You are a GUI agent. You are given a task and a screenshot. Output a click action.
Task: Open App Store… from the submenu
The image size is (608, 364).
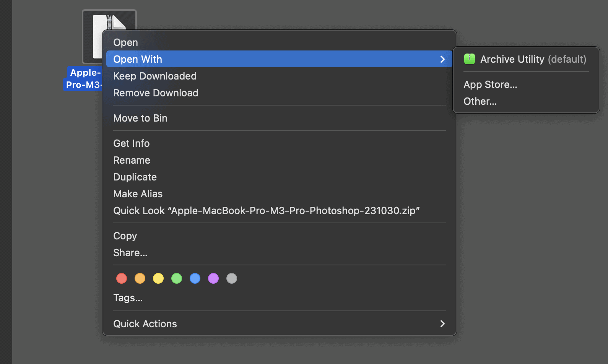click(x=490, y=84)
